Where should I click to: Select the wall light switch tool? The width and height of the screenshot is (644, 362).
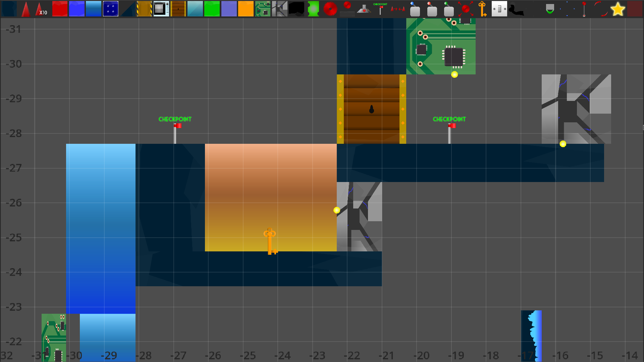click(x=499, y=9)
